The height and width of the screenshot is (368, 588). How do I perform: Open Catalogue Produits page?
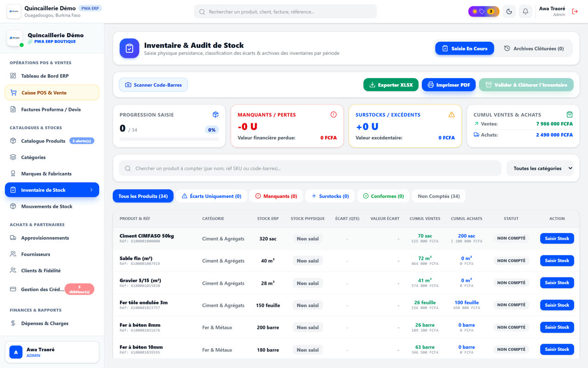click(52, 141)
